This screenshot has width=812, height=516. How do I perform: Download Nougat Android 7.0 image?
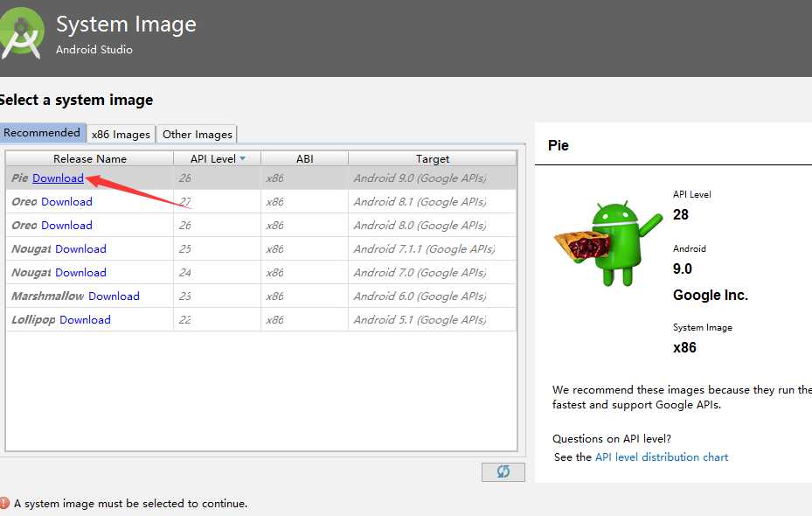pyautogui.click(x=80, y=273)
